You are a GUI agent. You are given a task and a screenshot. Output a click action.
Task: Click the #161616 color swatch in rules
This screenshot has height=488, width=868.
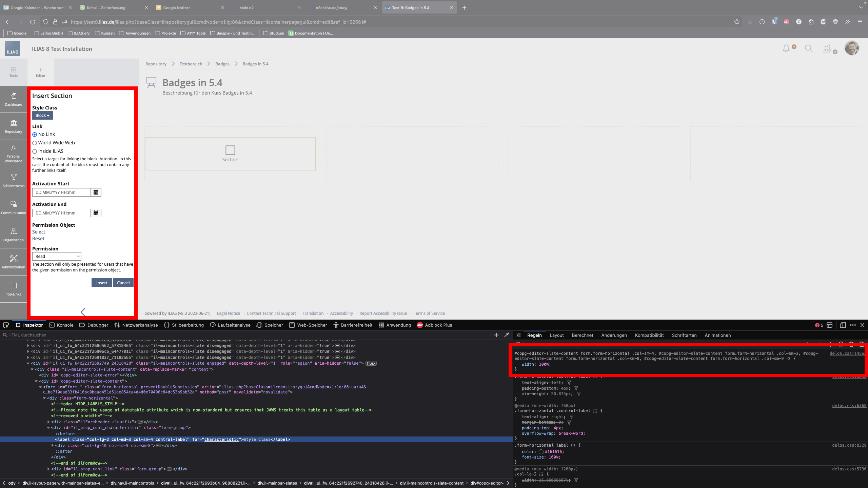(541, 452)
